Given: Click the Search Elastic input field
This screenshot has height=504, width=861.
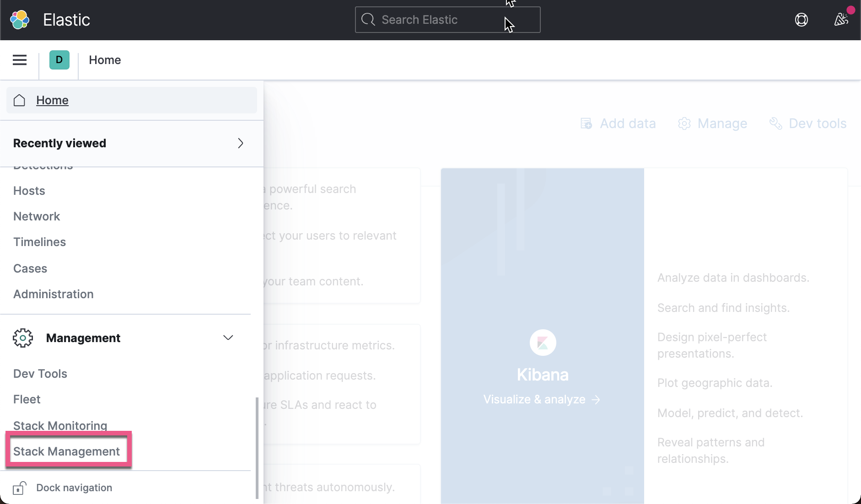Looking at the screenshot, I should click(x=447, y=20).
